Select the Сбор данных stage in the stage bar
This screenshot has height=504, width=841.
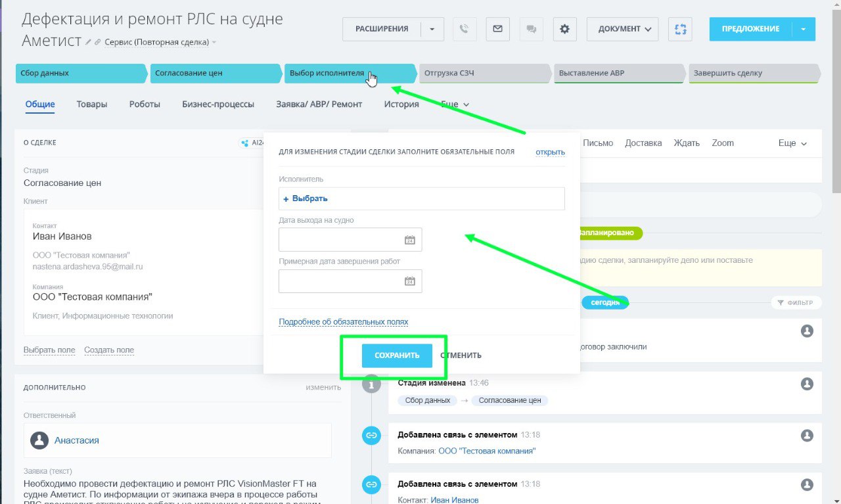(81, 74)
